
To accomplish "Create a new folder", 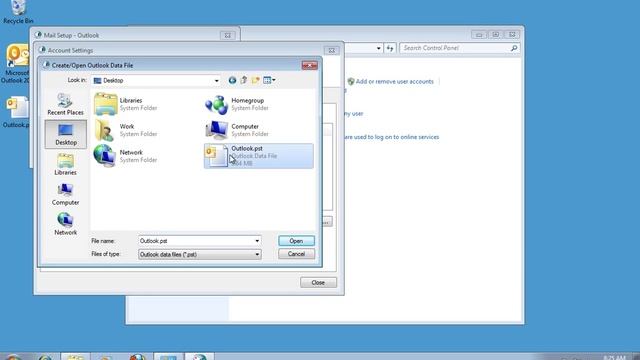I will pyautogui.click(x=256, y=80).
